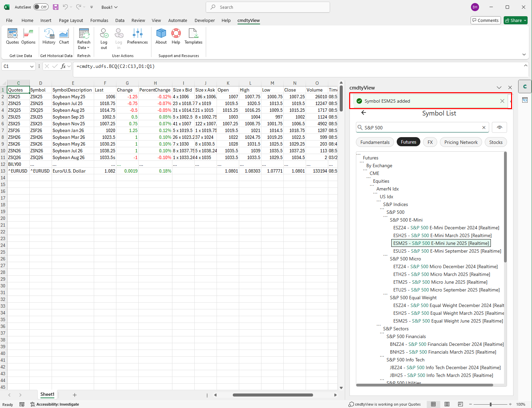
Task: Click the title bar Search box
Action: (x=268, y=7)
